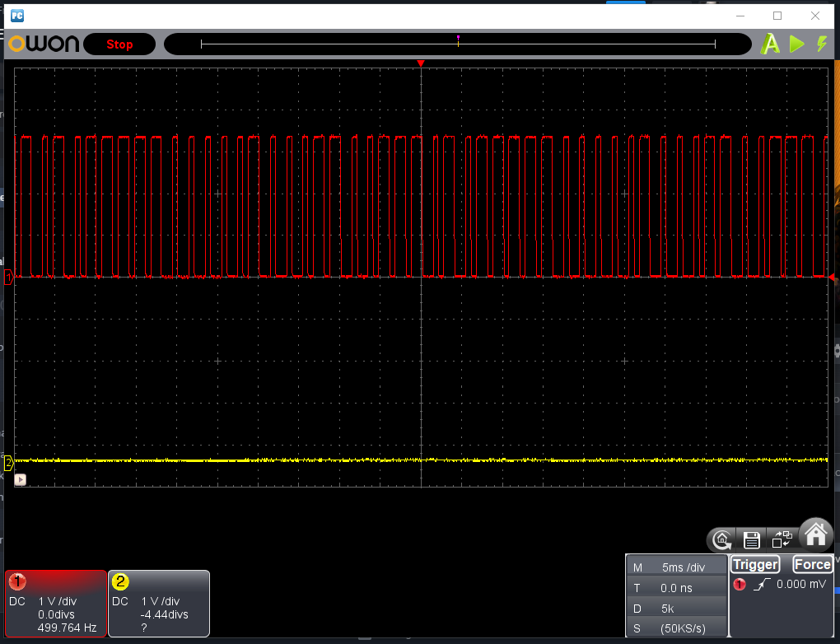The width and height of the screenshot is (840, 644).
Task: Maximize the oscilloscope window
Action: pos(777,16)
